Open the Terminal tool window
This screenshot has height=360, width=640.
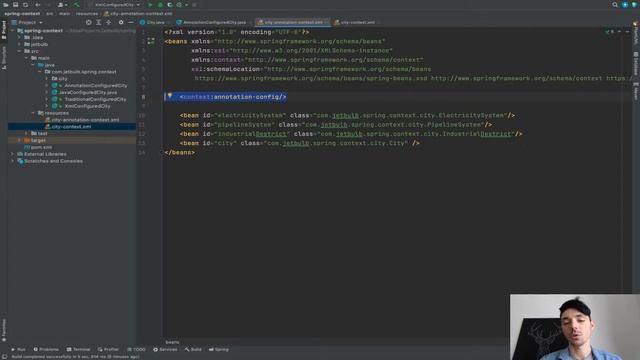pyautogui.click(x=78, y=350)
